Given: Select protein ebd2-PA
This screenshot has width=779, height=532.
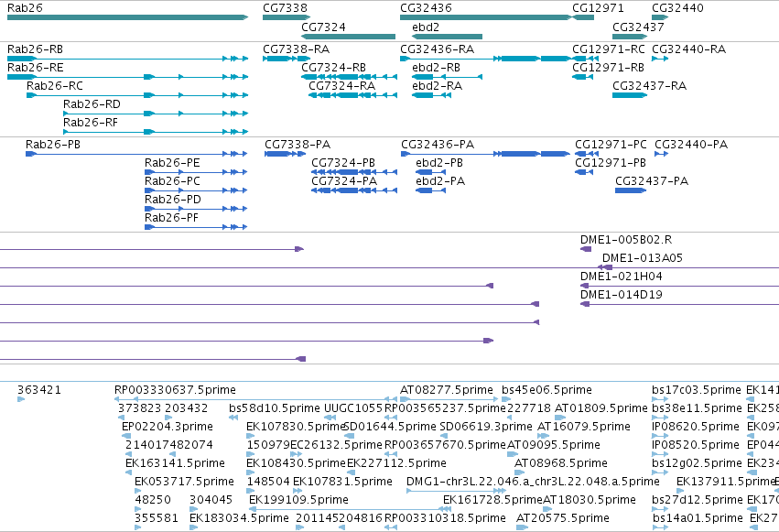Looking at the screenshot, I should click(431, 190).
